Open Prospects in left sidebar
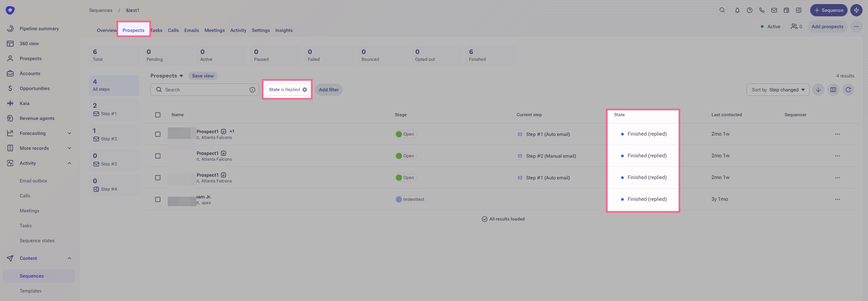The width and height of the screenshot is (868, 301). 31,58
